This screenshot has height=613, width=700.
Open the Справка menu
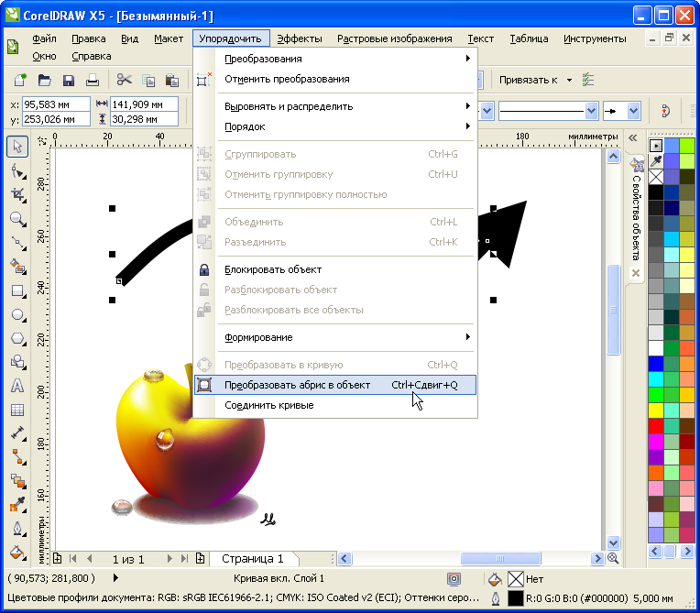pos(92,56)
